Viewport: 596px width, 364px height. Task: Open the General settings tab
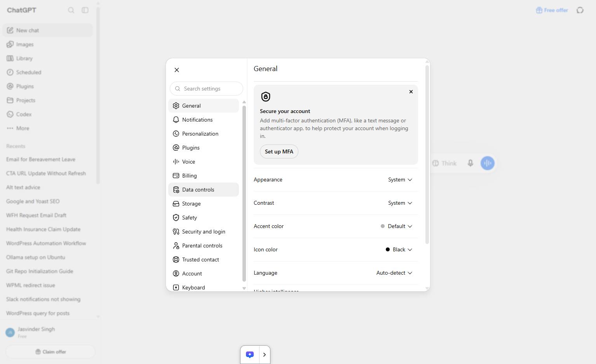click(x=204, y=106)
